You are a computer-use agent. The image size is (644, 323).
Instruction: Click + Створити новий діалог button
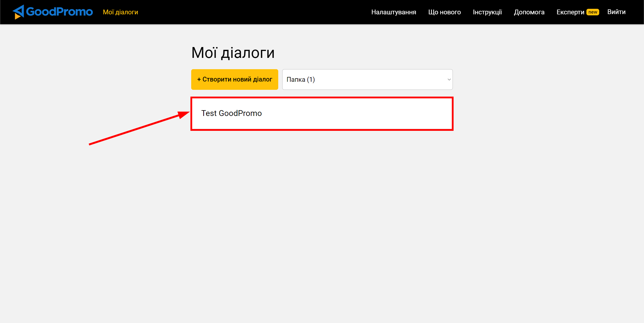coord(234,79)
